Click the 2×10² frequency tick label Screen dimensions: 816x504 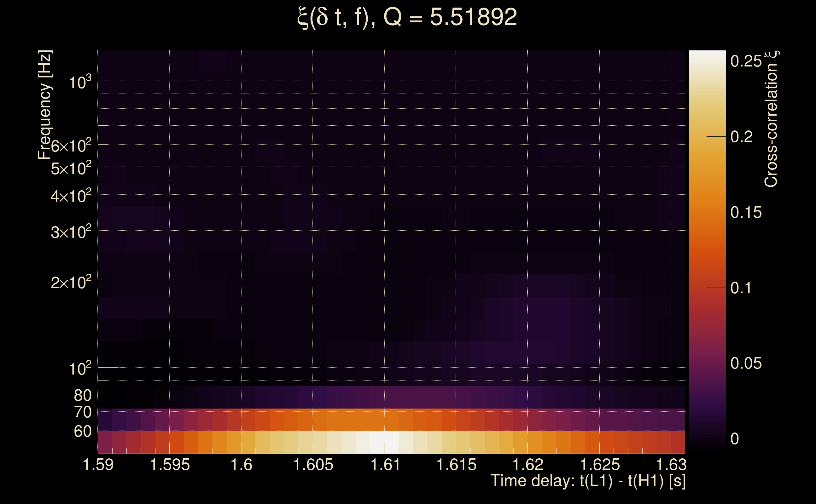pos(71,283)
